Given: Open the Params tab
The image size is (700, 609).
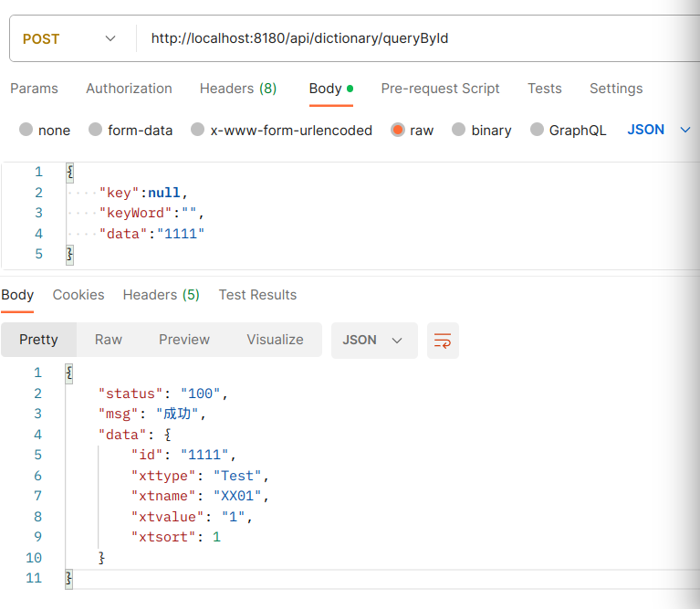Looking at the screenshot, I should pos(34,89).
